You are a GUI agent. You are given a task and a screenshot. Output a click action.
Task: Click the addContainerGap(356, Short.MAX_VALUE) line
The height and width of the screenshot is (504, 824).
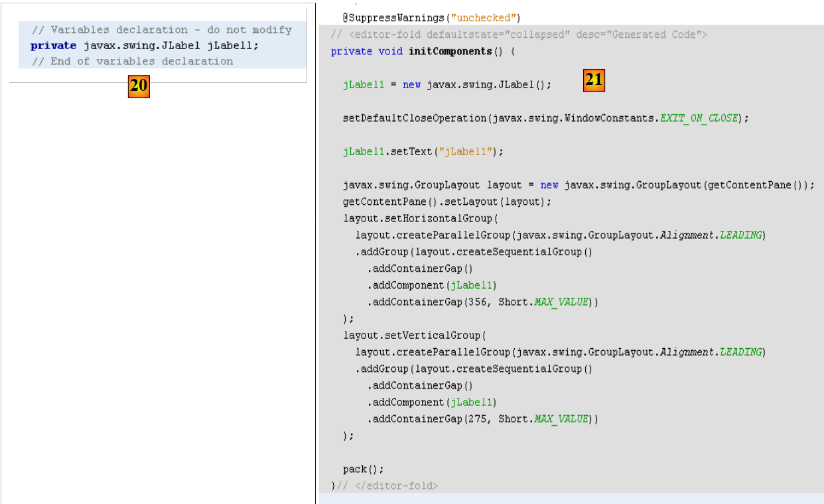(483, 302)
